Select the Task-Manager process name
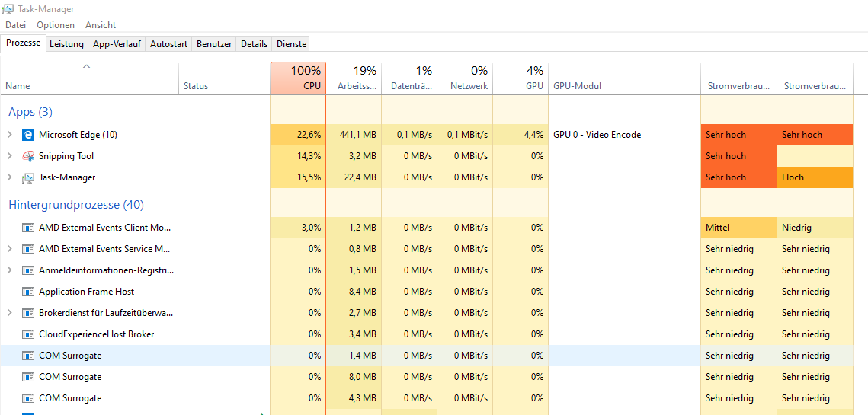The height and width of the screenshot is (415, 868). pos(67,177)
